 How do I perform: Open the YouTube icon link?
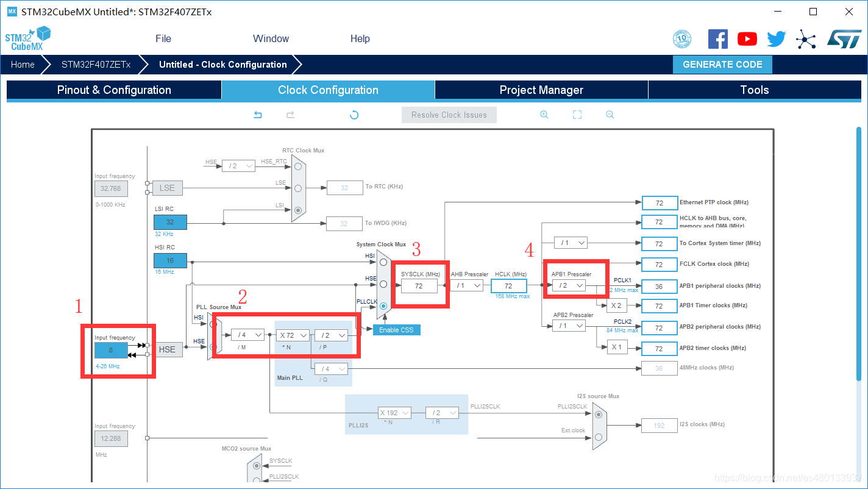pos(747,39)
